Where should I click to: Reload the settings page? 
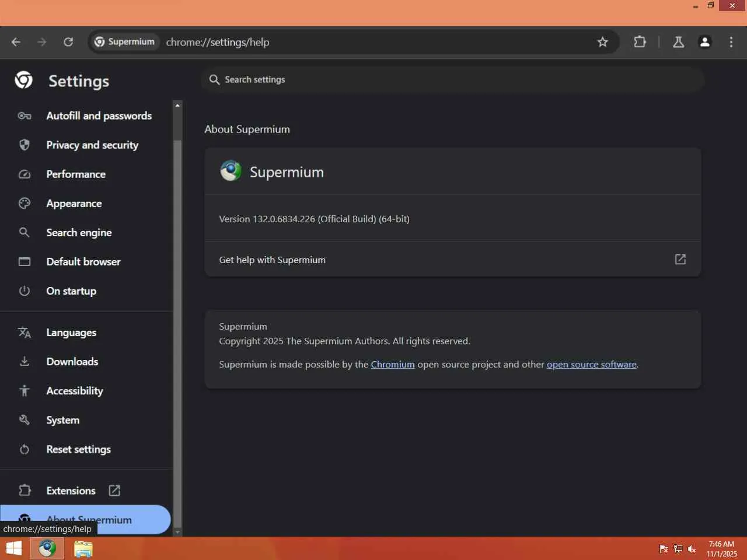68,42
